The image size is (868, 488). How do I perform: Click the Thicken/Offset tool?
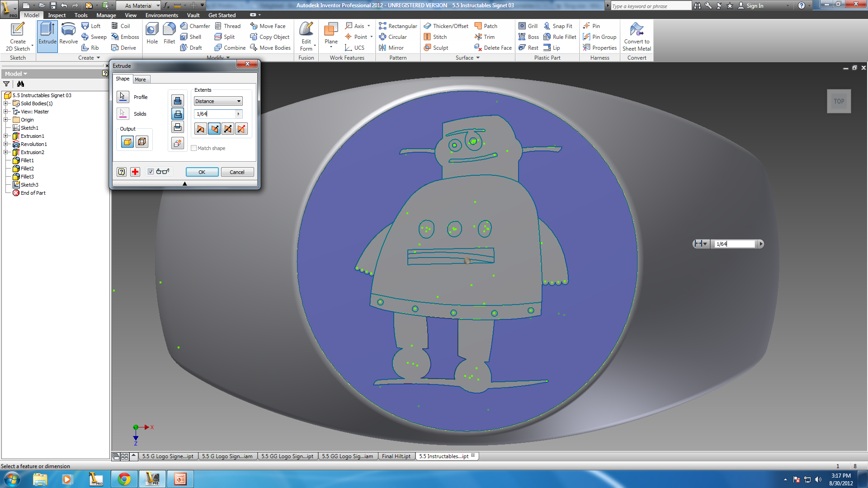click(x=446, y=26)
